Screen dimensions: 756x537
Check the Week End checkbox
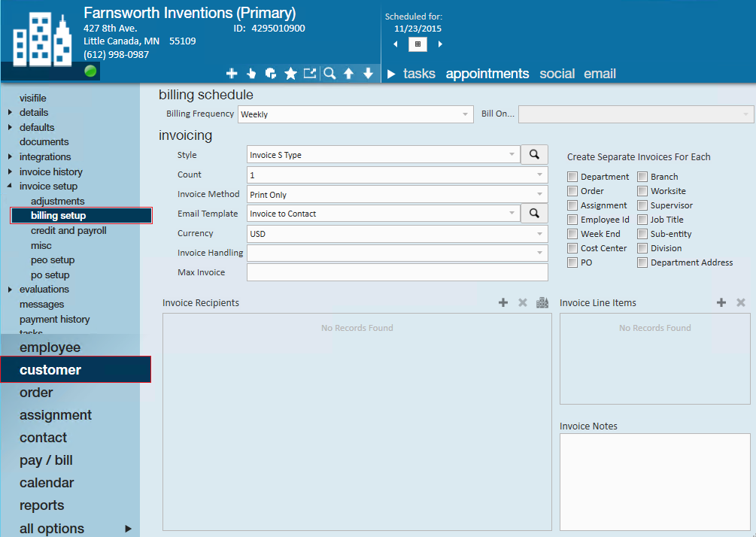(572, 234)
